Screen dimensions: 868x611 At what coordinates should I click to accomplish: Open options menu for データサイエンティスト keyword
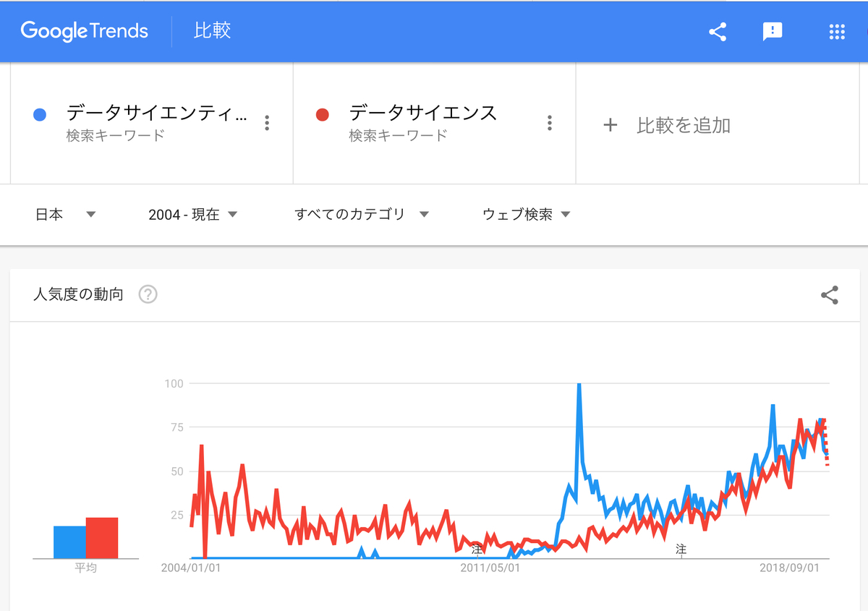[267, 123]
